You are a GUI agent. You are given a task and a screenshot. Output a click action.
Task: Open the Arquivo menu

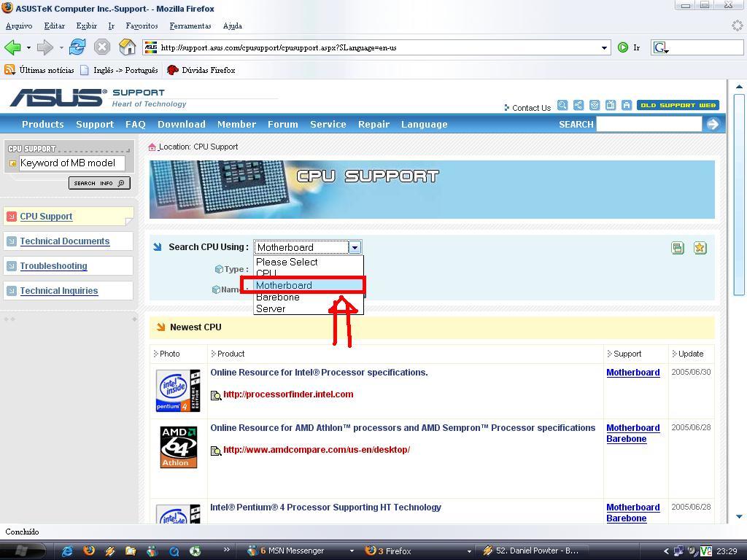click(19, 26)
